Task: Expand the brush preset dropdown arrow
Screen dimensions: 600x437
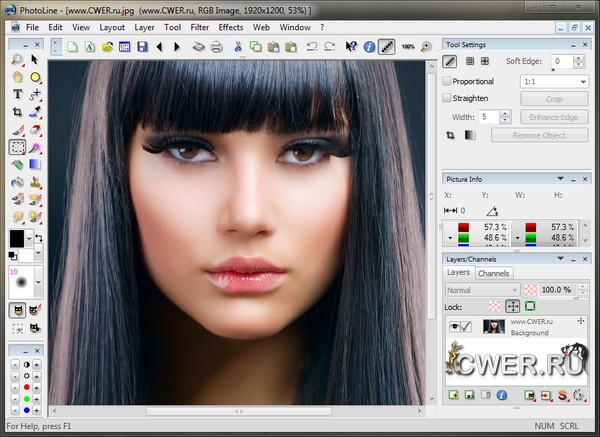Action: point(37,284)
